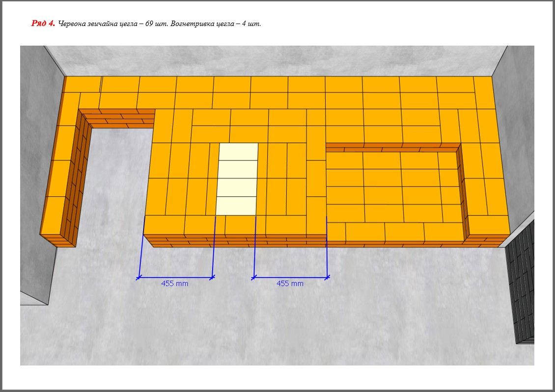
Task: Select the bottom white firebrick
Action: point(236,206)
